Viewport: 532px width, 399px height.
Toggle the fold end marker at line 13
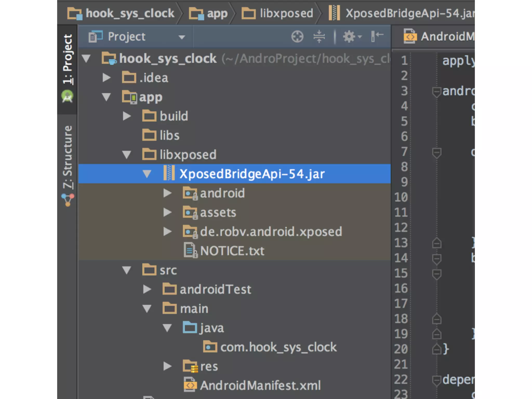[437, 243]
